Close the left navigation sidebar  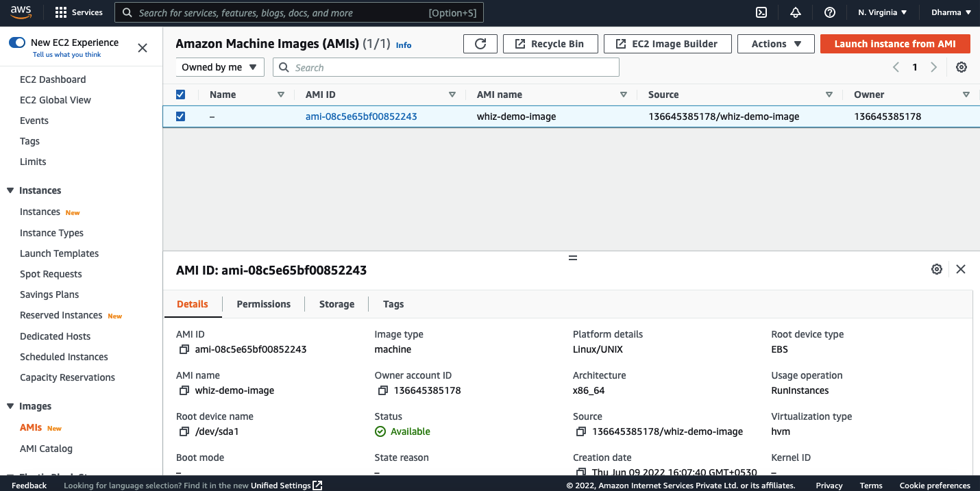pyautogui.click(x=143, y=48)
